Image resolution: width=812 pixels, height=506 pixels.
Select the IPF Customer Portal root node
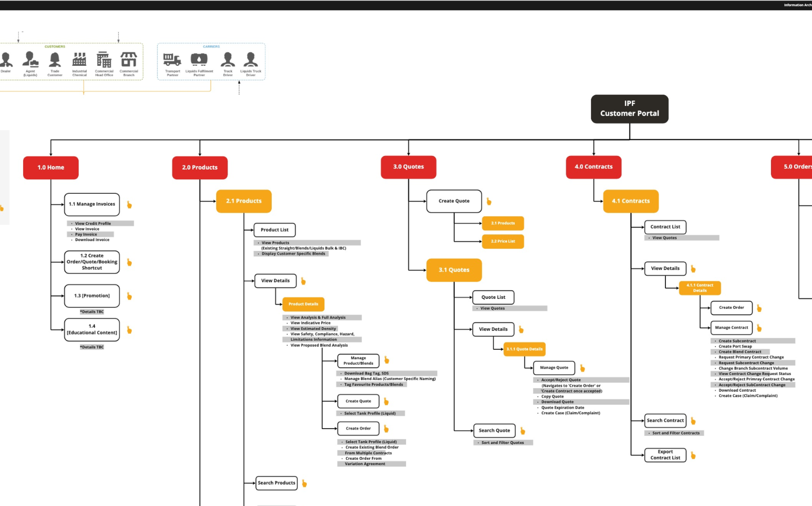click(630, 109)
